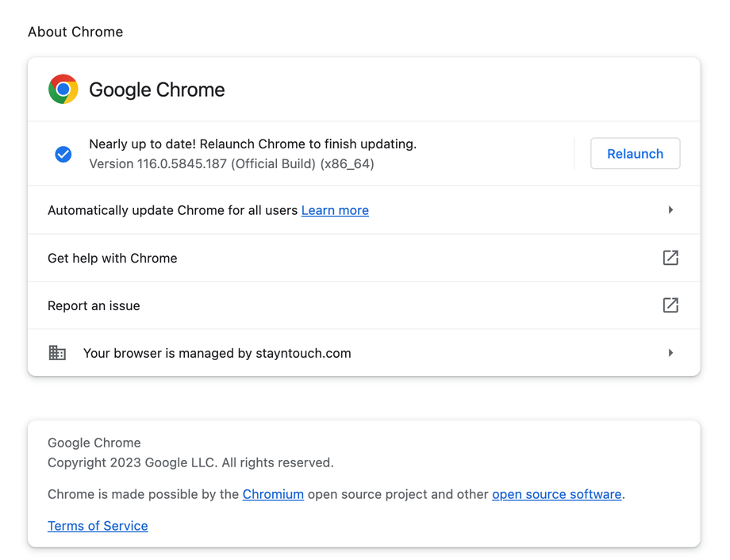
Task: Click the Google Chrome text above the copyright line
Action: [94, 443]
